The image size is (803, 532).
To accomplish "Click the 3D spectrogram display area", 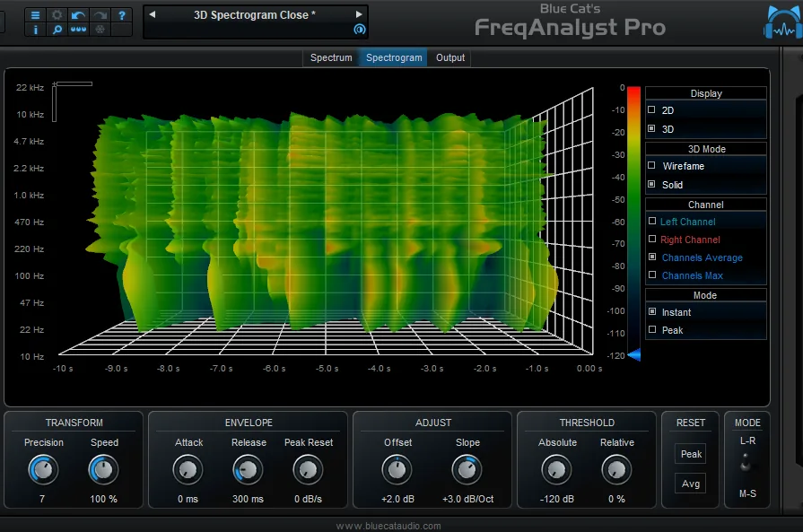I will [x=327, y=220].
